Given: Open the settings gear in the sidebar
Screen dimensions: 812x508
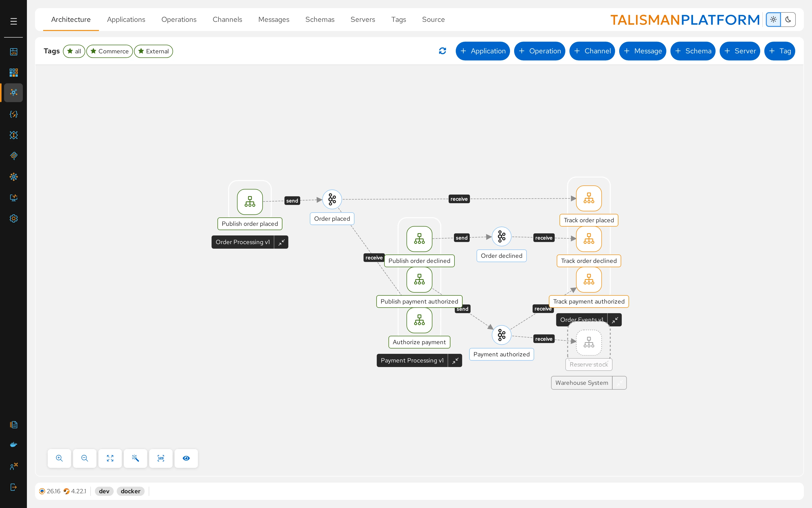Looking at the screenshot, I should [x=13, y=218].
